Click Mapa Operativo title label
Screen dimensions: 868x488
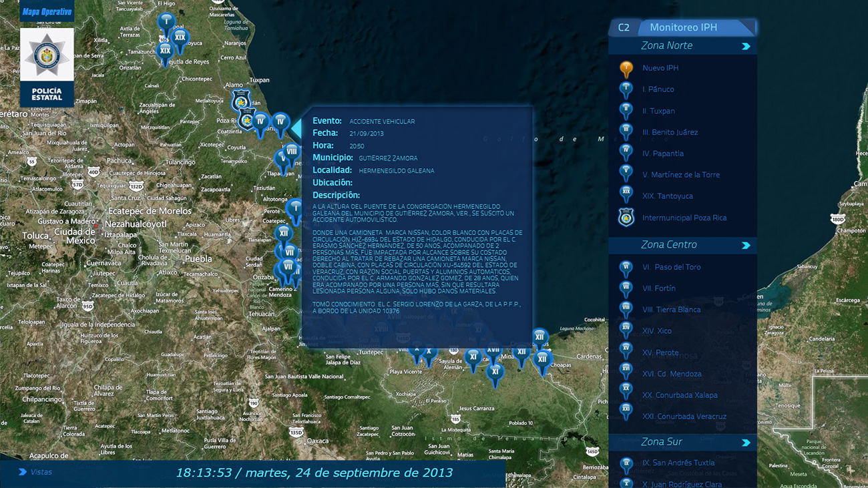[x=47, y=12]
